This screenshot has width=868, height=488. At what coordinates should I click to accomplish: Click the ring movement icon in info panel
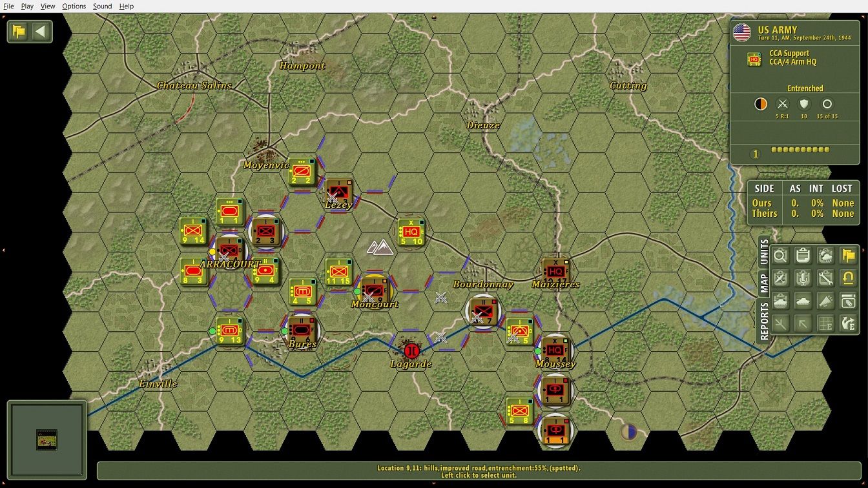pos(827,104)
